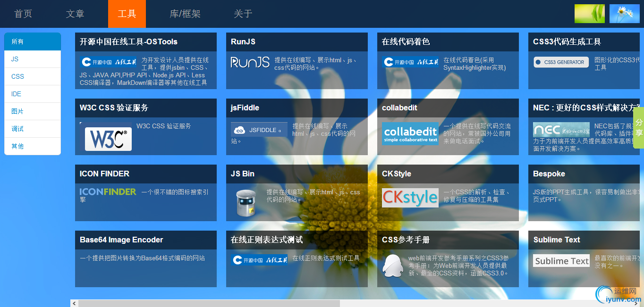This screenshot has height=307, width=644.
Task: Open the CSS参考手册 title link
Action: click(406, 240)
